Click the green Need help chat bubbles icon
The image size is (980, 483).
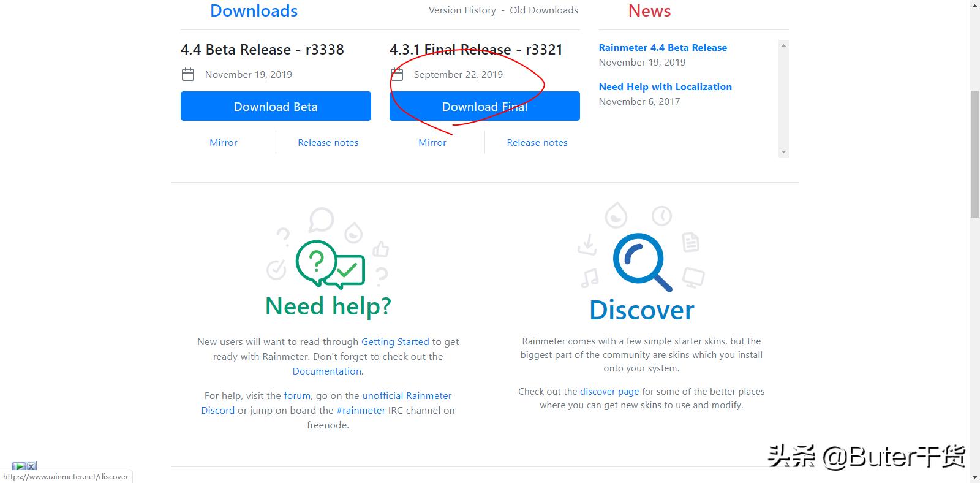(x=330, y=264)
